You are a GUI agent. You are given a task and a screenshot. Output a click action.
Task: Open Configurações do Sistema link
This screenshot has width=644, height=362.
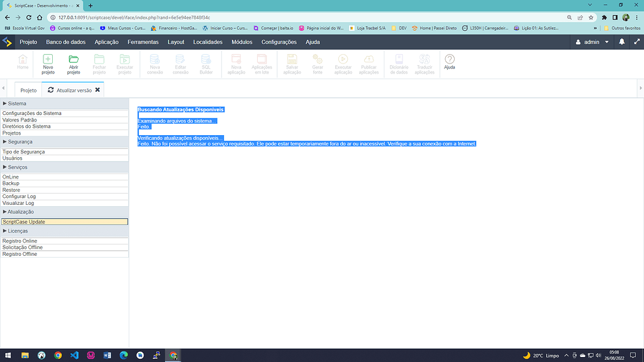(32, 113)
